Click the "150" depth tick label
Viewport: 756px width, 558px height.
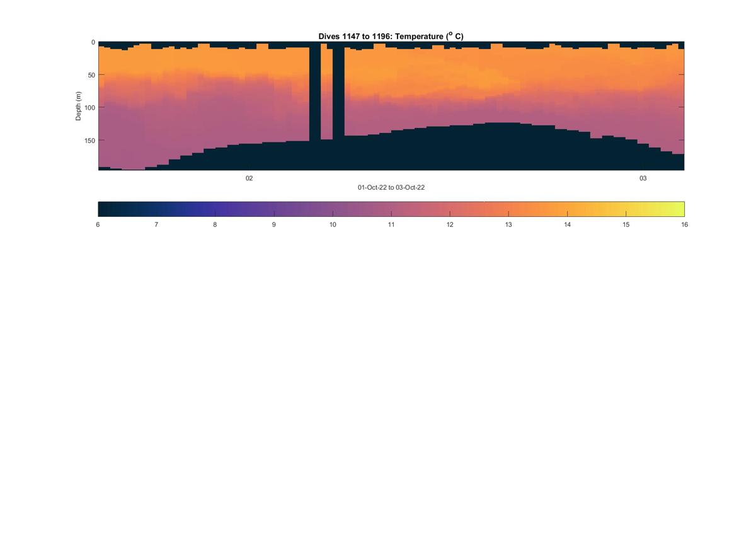[x=89, y=141]
